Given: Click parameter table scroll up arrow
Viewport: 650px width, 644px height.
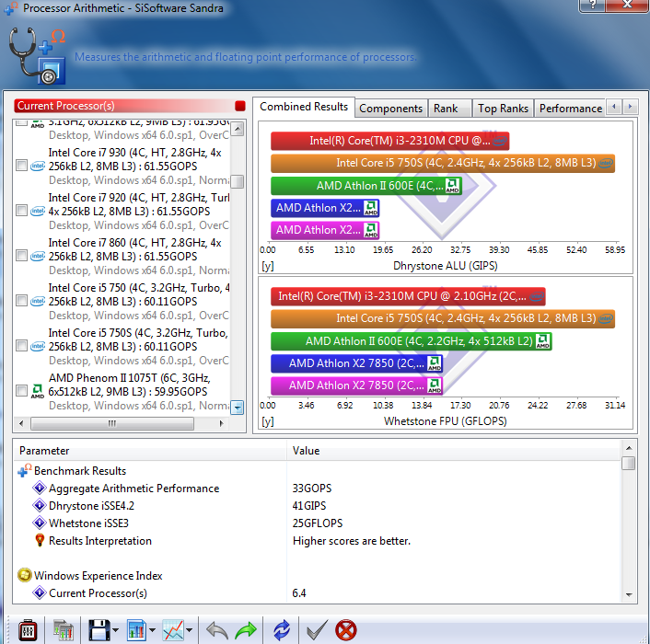Looking at the screenshot, I should coord(629,448).
